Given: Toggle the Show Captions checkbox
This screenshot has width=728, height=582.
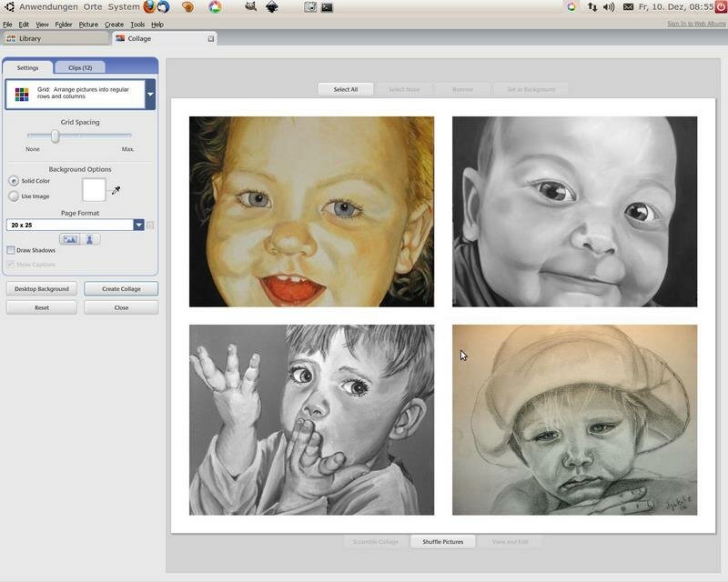Looking at the screenshot, I should (11, 265).
